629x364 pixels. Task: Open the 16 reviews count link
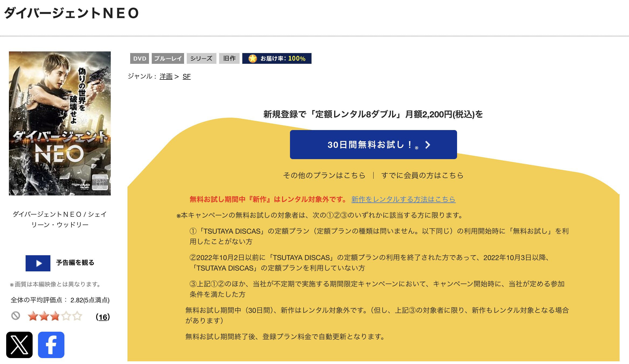103,317
